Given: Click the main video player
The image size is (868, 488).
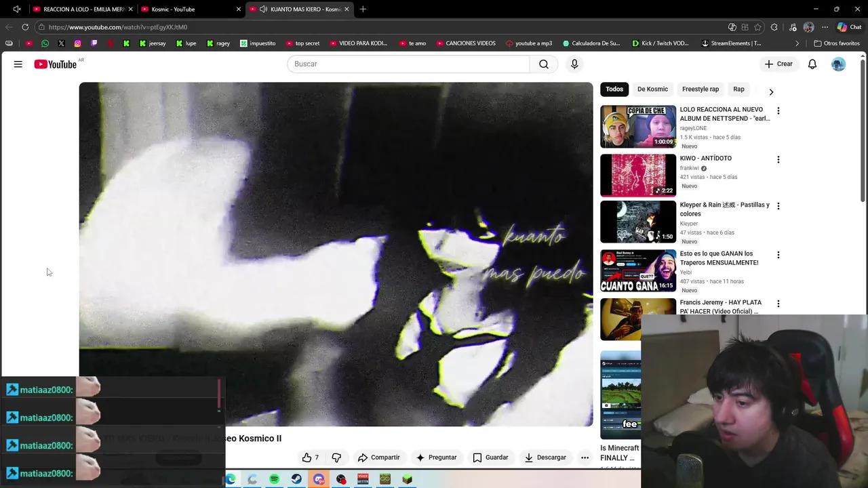Looking at the screenshot, I should point(336,254).
